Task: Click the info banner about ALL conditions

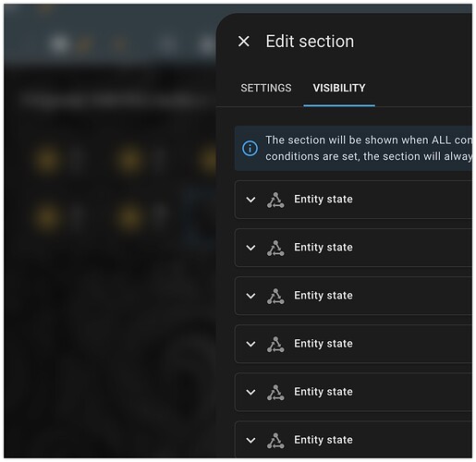Action: (x=353, y=148)
